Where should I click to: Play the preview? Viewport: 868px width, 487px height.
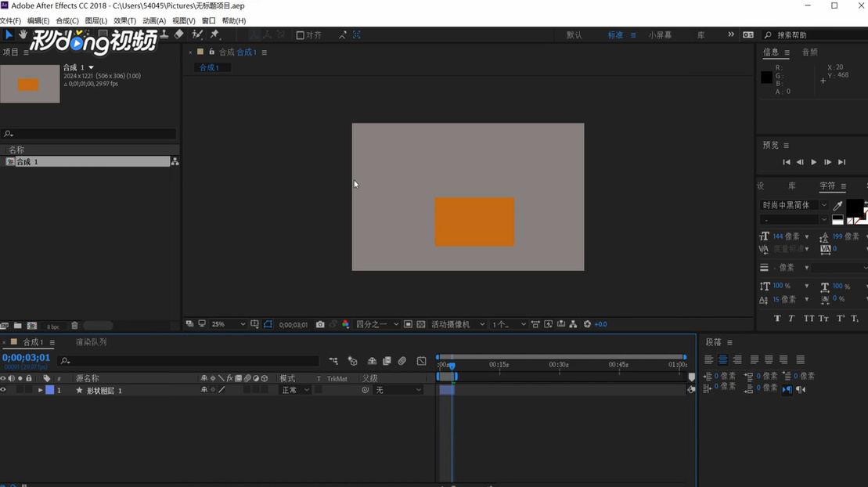click(813, 162)
